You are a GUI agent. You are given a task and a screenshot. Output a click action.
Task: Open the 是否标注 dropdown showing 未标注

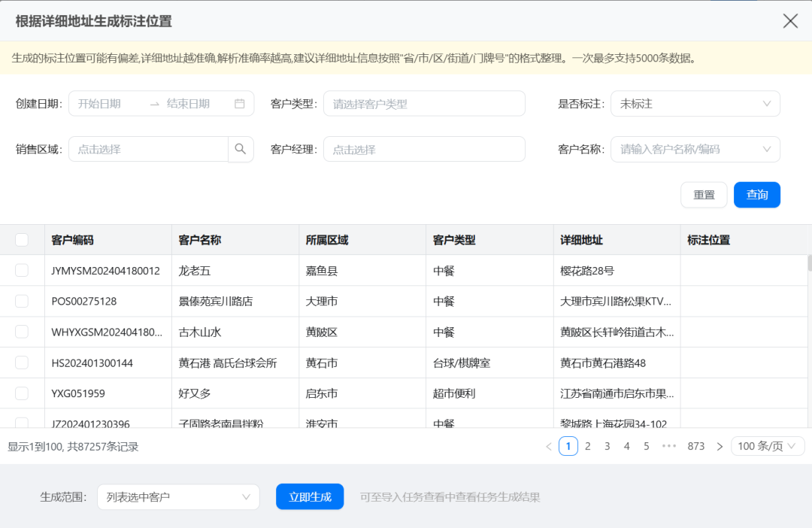click(695, 103)
